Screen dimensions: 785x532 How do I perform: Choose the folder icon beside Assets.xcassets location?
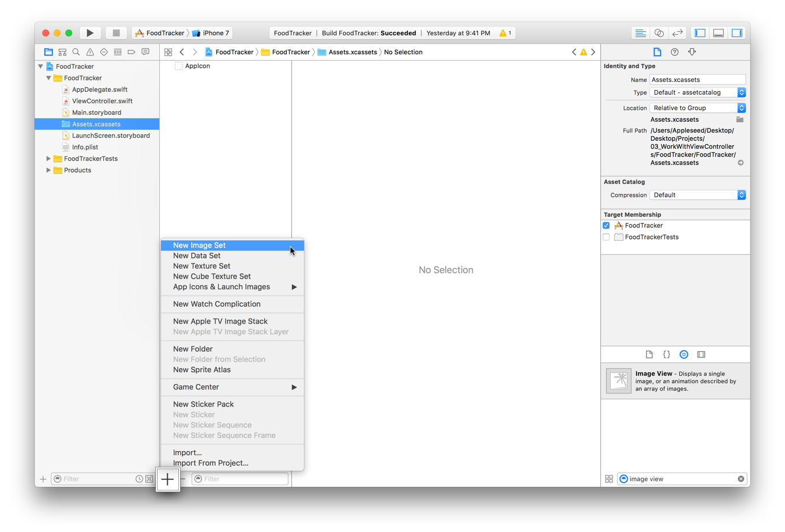click(740, 119)
